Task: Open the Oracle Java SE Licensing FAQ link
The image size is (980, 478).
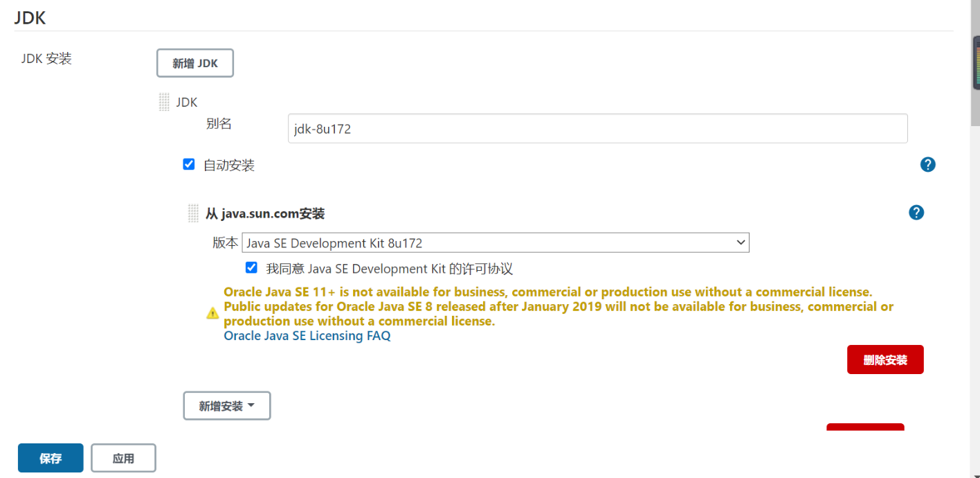Action: (x=307, y=336)
